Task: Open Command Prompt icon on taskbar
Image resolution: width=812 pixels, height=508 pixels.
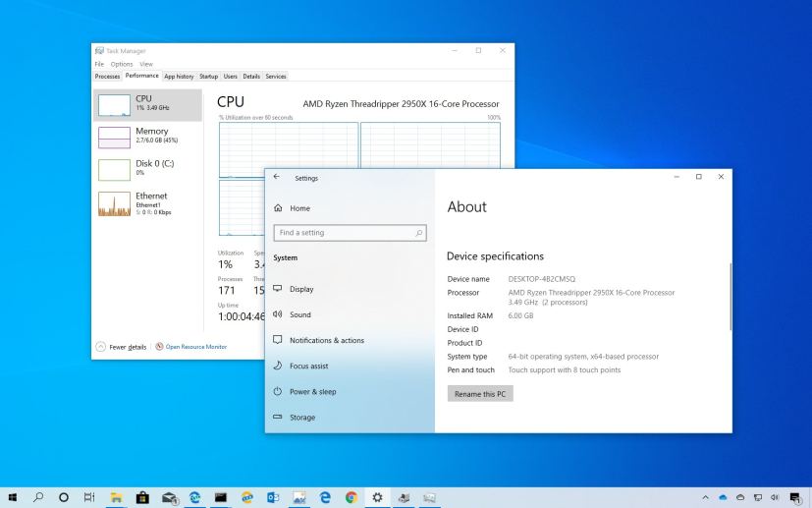Action: coord(221,497)
